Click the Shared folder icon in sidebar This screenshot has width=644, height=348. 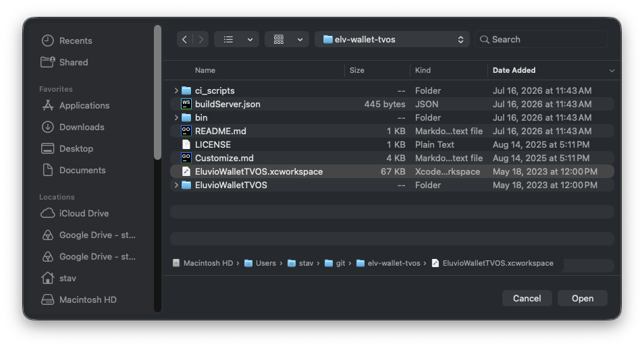[x=48, y=62]
